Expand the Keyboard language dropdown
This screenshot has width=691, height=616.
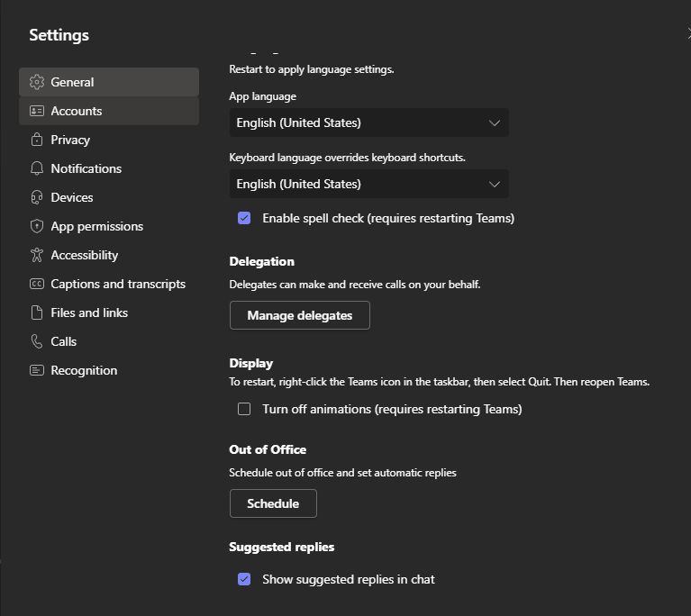(368, 184)
